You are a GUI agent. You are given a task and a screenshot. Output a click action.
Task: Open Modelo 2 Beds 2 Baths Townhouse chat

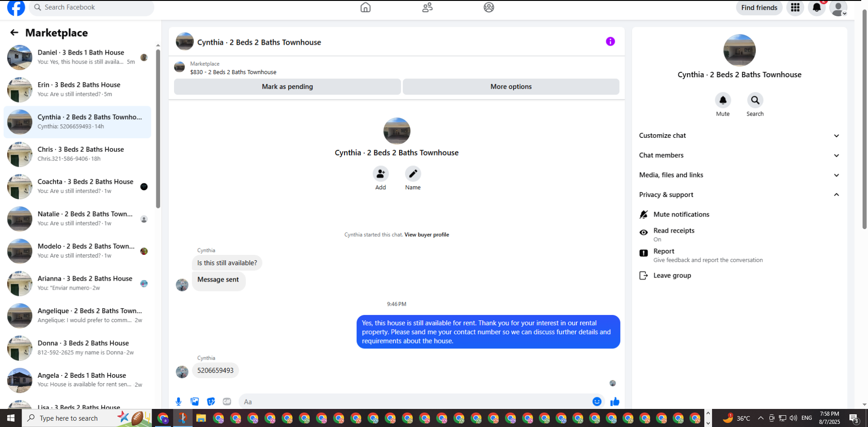(77, 251)
